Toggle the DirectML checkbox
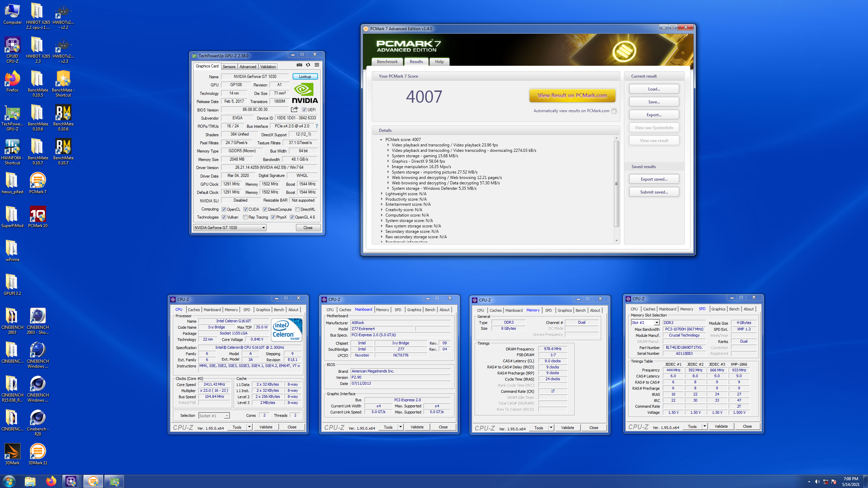Image resolution: width=868 pixels, height=488 pixels. point(297,209)
